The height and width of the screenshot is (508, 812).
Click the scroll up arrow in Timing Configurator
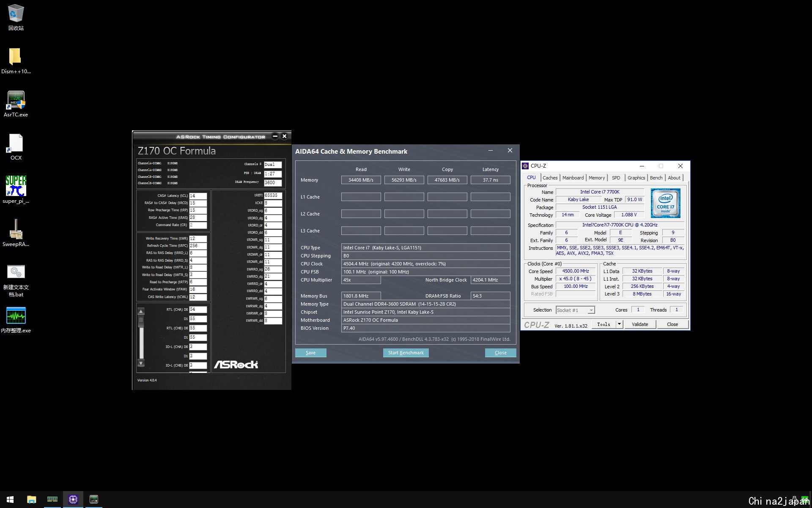pos(141,312)
